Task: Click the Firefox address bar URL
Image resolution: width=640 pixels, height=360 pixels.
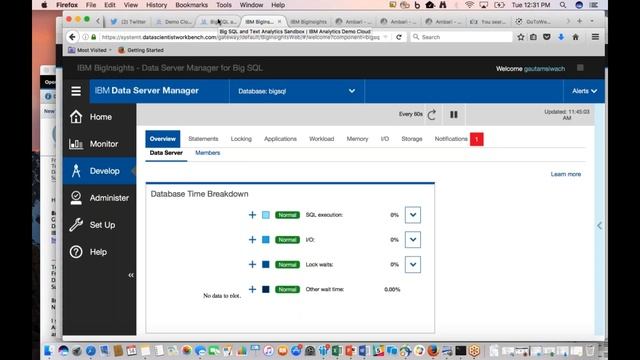Action: coord(241,37)
